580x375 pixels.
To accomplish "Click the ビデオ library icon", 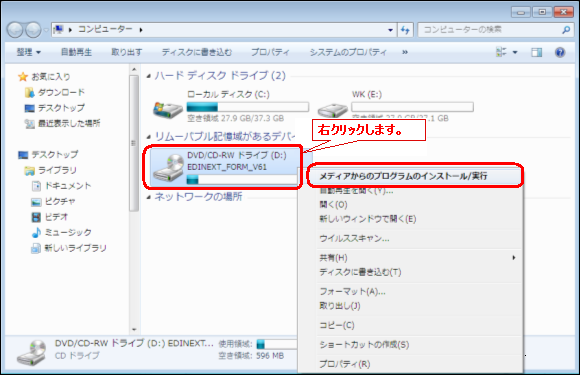I will click(x=36, y=217).
